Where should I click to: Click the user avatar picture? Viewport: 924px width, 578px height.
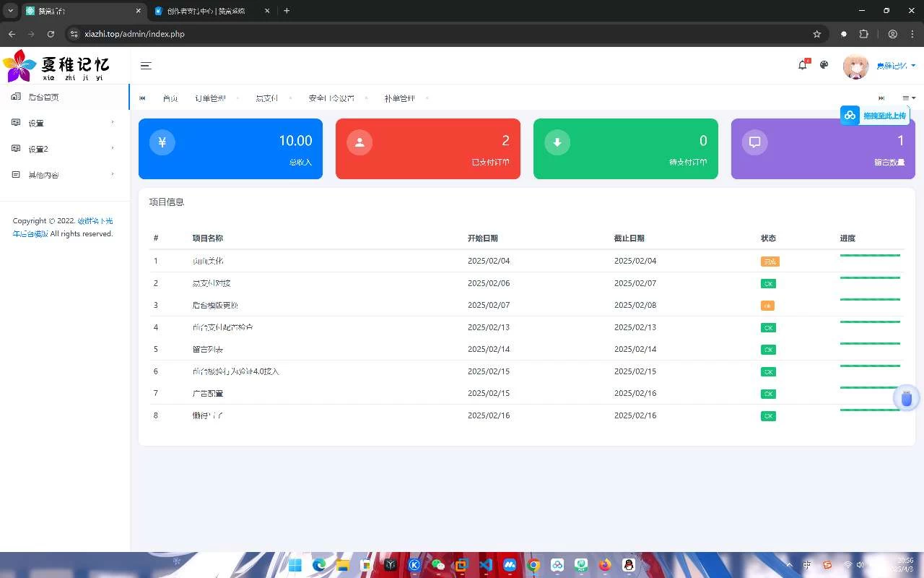pyautogui.click(x=855, y=66)
